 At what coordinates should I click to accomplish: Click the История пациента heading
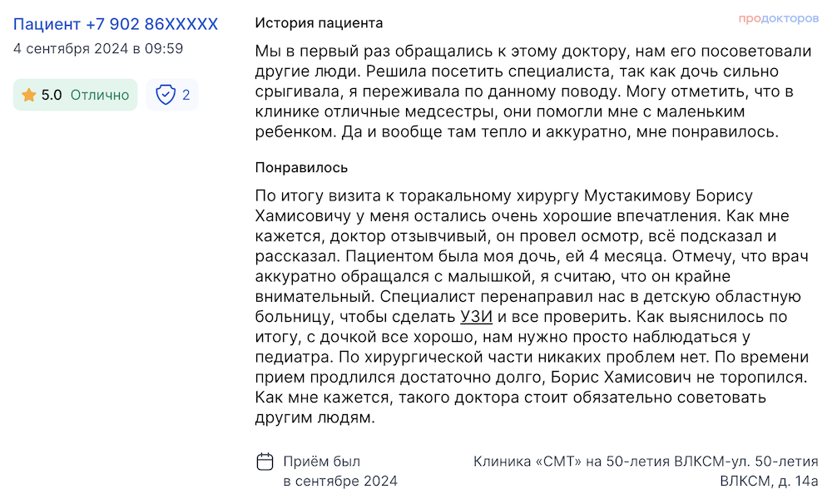click(x=319, y=23)
